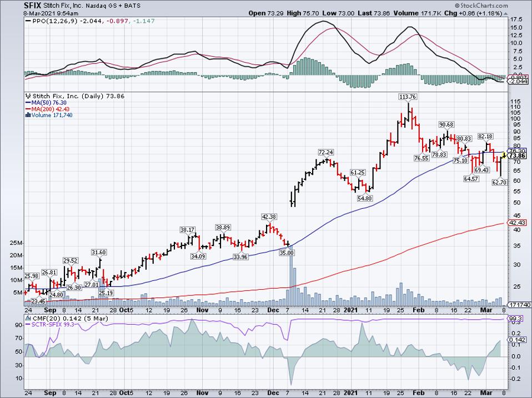Click the 'SCTR-SFIX 99.3' legend entry
This screenshot has width=532, height=398.
click(x=51, y=324)
